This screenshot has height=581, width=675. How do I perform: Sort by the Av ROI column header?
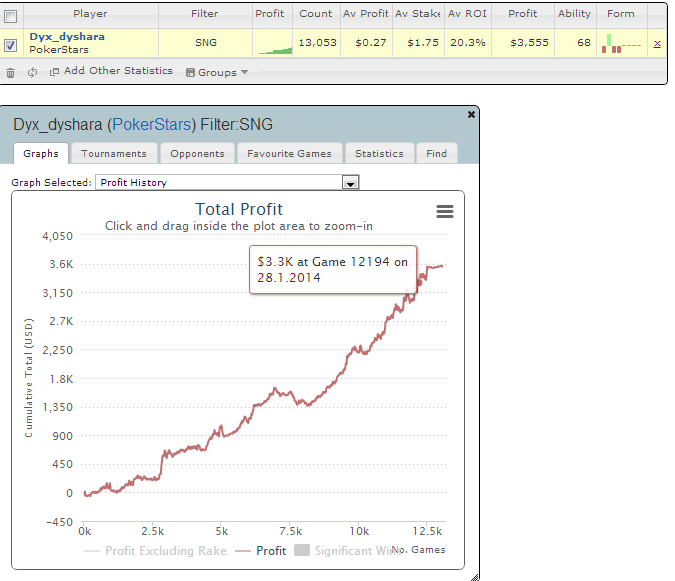[x=468, y=14]
